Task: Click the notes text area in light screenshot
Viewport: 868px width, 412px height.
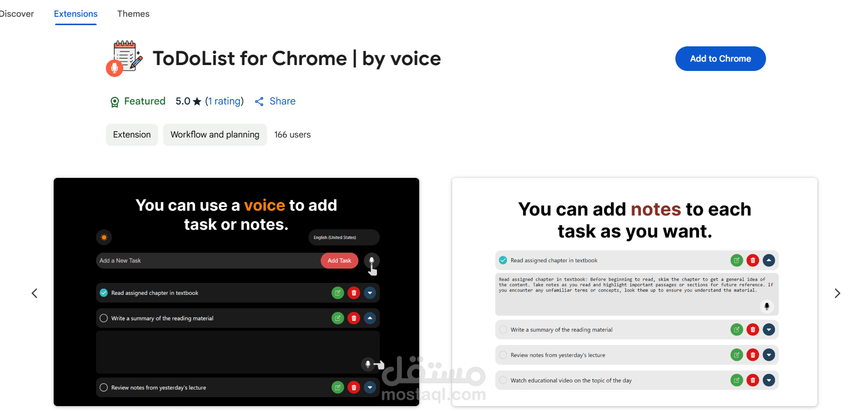Action: [636, 294]
